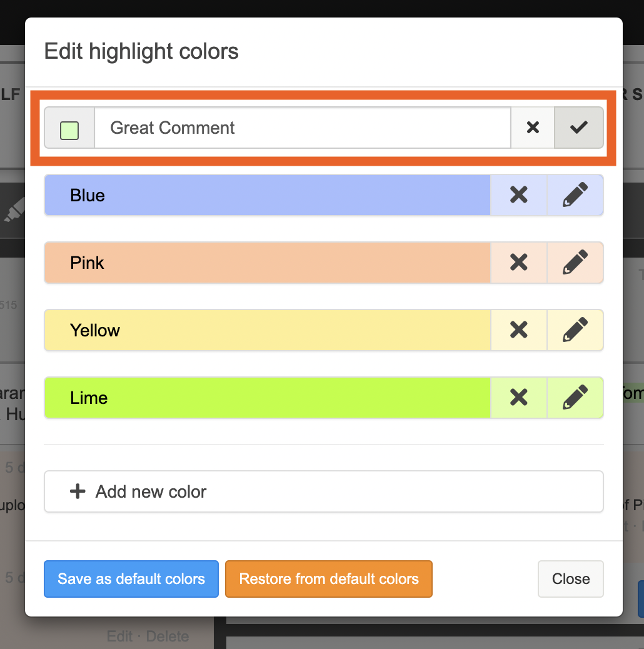This screenshot has width=644, height=649.
Task: Click Restore from default colors
Action: coord(329,579)
